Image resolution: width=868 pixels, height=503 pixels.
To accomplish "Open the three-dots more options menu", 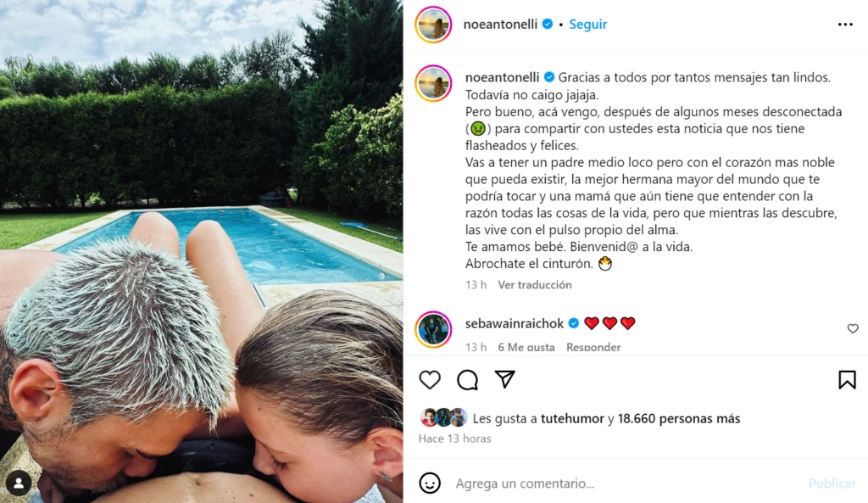I will [845, 25].
